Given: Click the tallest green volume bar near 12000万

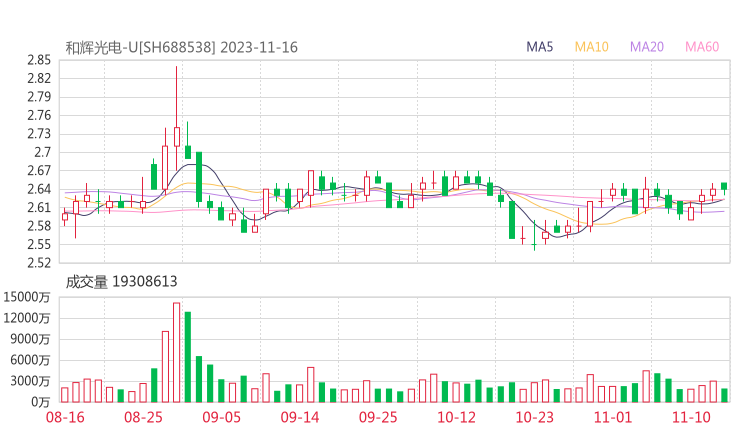Looking at the screenshot, I should (188, 357).
